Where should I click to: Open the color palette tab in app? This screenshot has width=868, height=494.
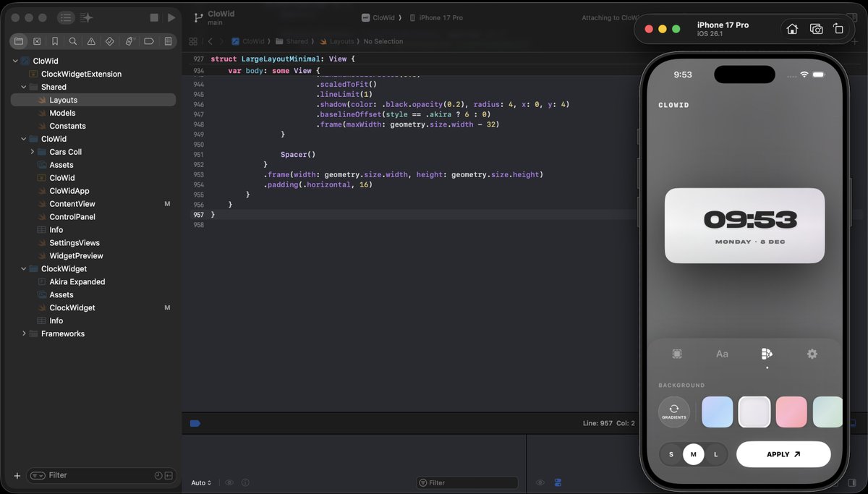767,354
